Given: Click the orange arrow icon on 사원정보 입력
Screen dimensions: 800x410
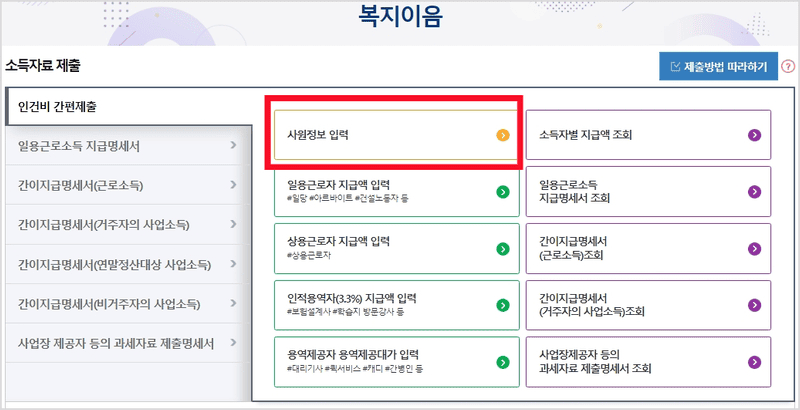Looking at the screenshot, I should click(x=503, y=135).
